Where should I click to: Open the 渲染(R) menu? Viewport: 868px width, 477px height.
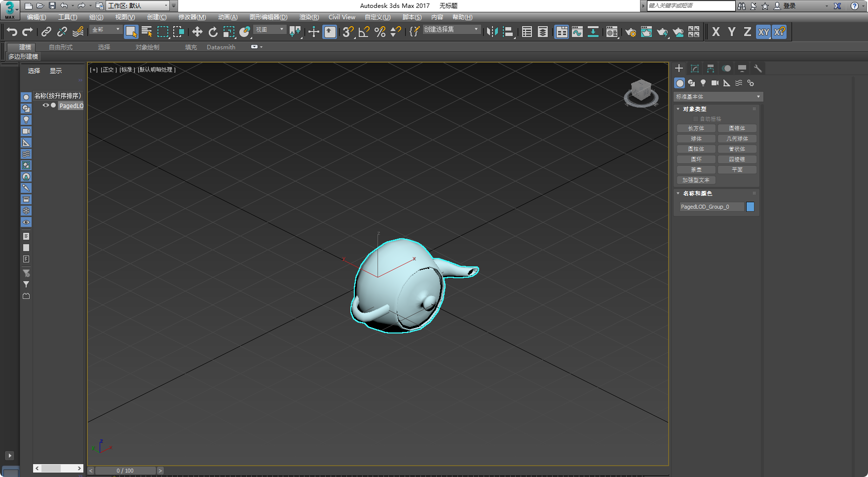coord(309,17)
